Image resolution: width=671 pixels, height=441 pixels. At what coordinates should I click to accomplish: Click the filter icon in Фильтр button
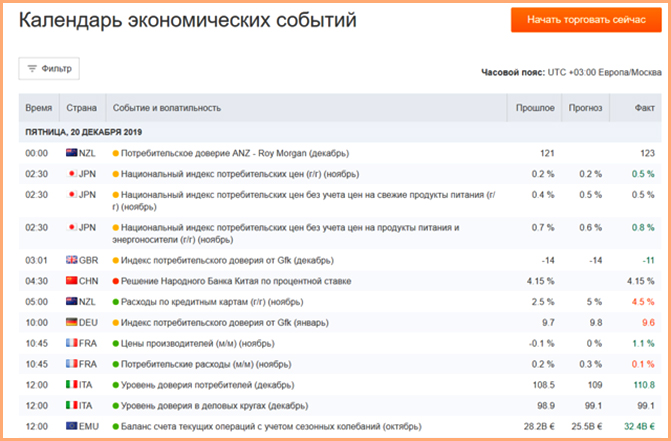32,69
